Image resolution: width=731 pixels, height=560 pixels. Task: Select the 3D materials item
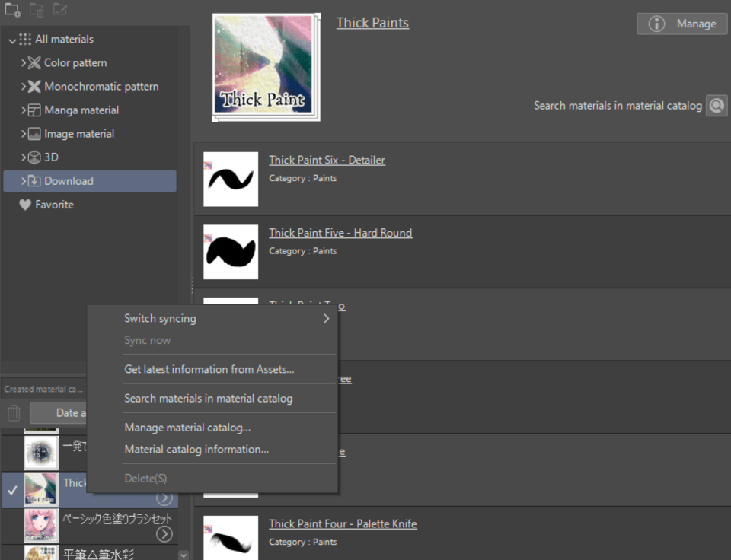[51, 157]
